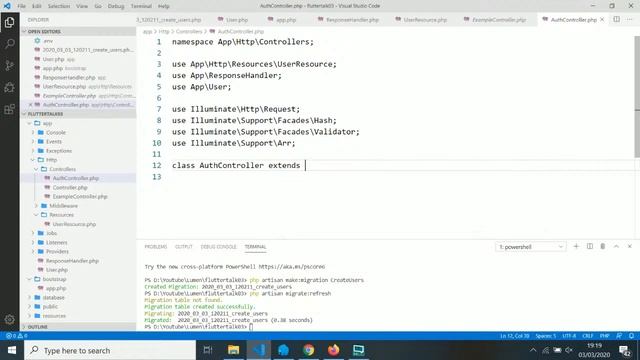Click the Windows Start button
Viewport: 640px width, 360px height.
coord(12,350)
